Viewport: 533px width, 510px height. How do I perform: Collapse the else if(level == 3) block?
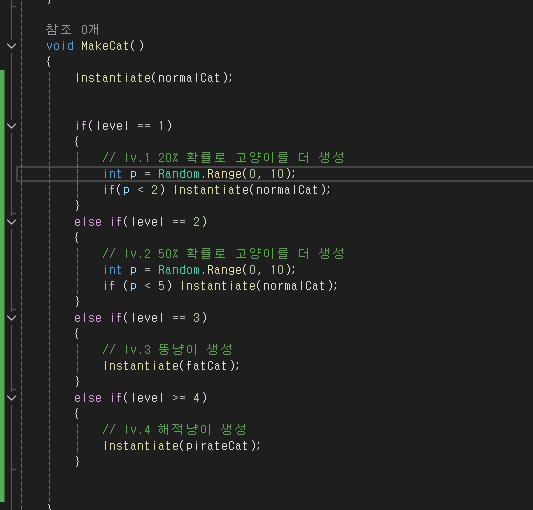click(x=12, y=318)
